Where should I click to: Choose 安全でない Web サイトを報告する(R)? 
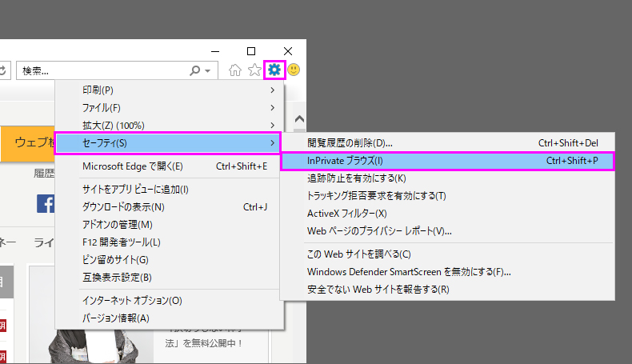pos(447,290)
